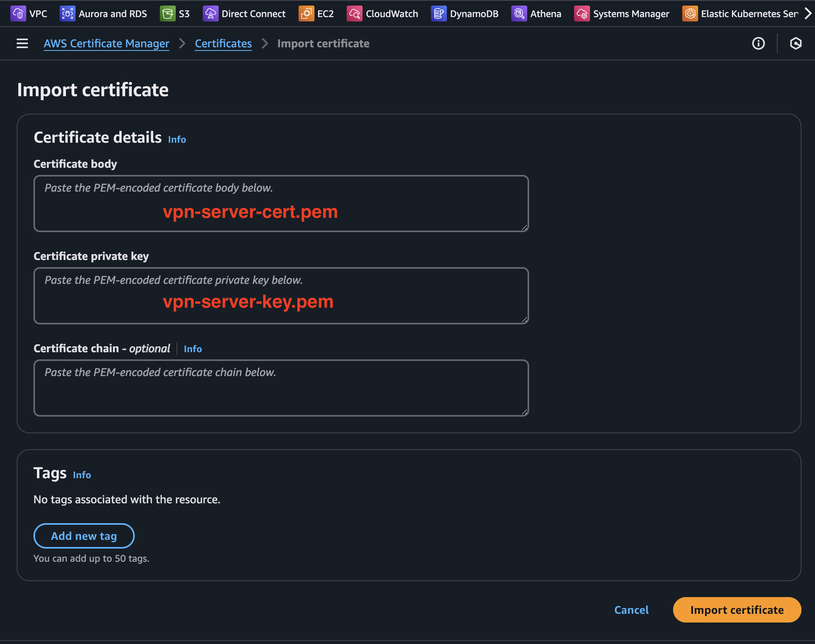This screenshot has height=644, width=815.
Task: Go to the AWS Certificate Manager breadcrumb
Action: click(x=107, y=43)
